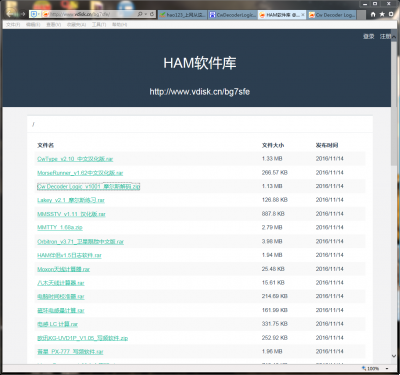Switch to the hao123 tab
The width and height of the screenshot is (400, 375).
(183, 15)
